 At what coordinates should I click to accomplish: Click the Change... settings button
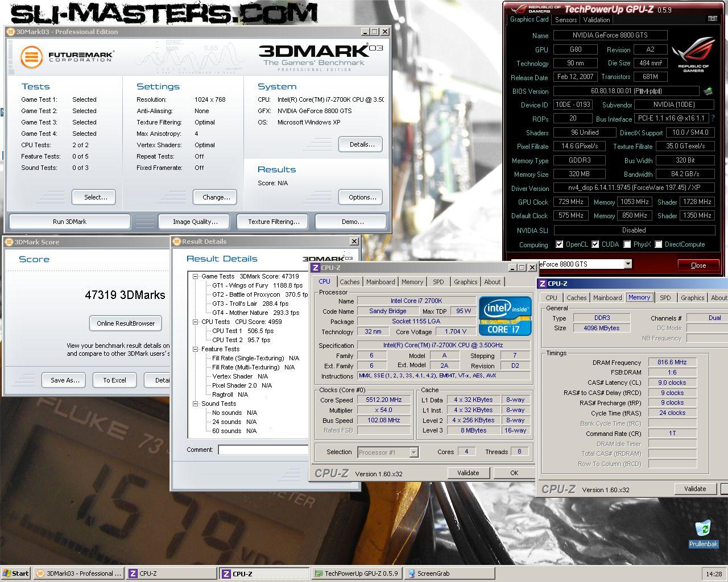click(216, 197)
